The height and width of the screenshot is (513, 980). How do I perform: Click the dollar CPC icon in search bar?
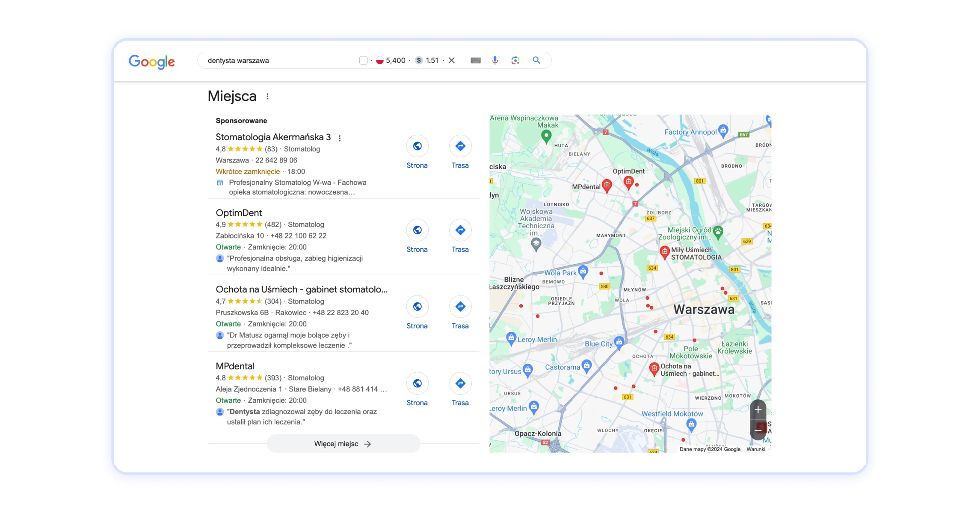(x=418, y=60)
